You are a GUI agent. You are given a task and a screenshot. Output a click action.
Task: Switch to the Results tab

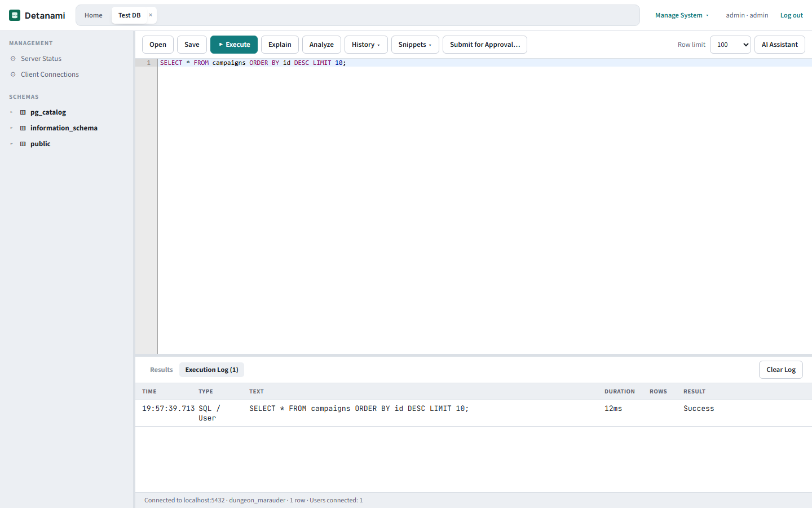coord(161,370)
